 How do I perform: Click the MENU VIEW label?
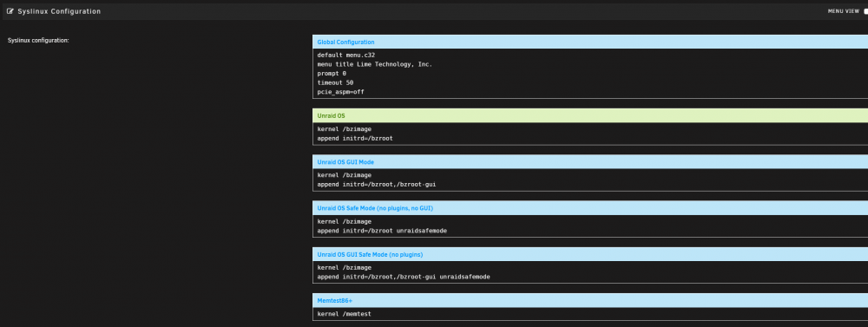844,11
